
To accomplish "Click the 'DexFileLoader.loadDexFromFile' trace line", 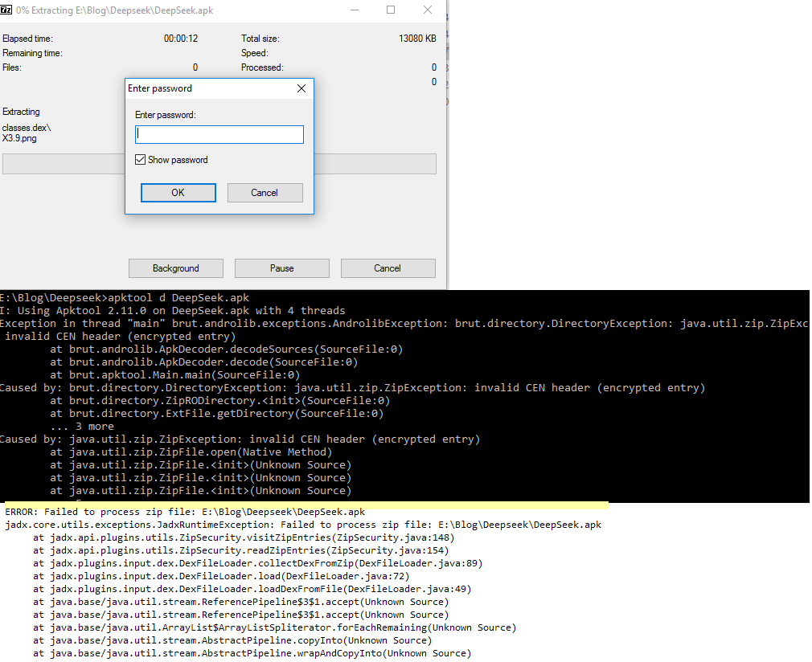I will 252,589.
